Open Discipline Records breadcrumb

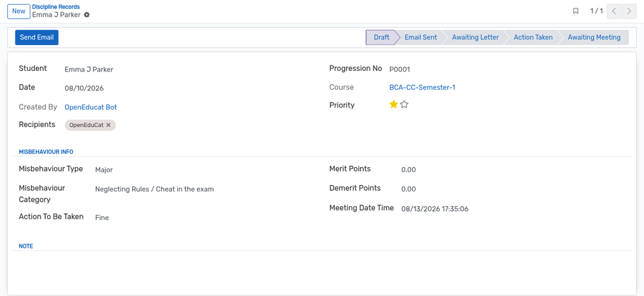(x=56, y=7)
